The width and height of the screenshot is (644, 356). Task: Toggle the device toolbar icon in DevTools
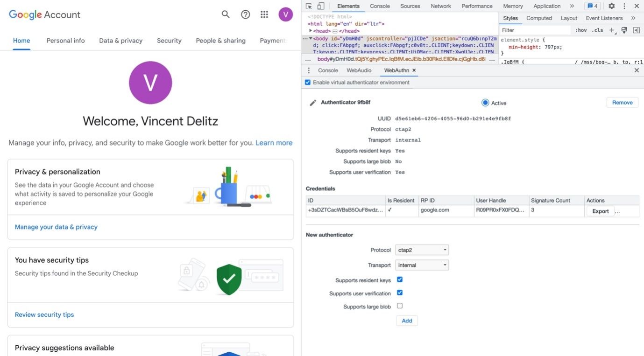[x=321, y=6]
